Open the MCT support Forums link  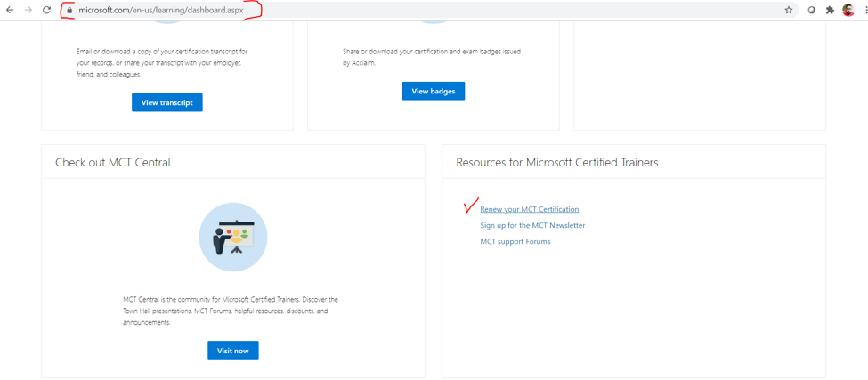coord(515,241)
